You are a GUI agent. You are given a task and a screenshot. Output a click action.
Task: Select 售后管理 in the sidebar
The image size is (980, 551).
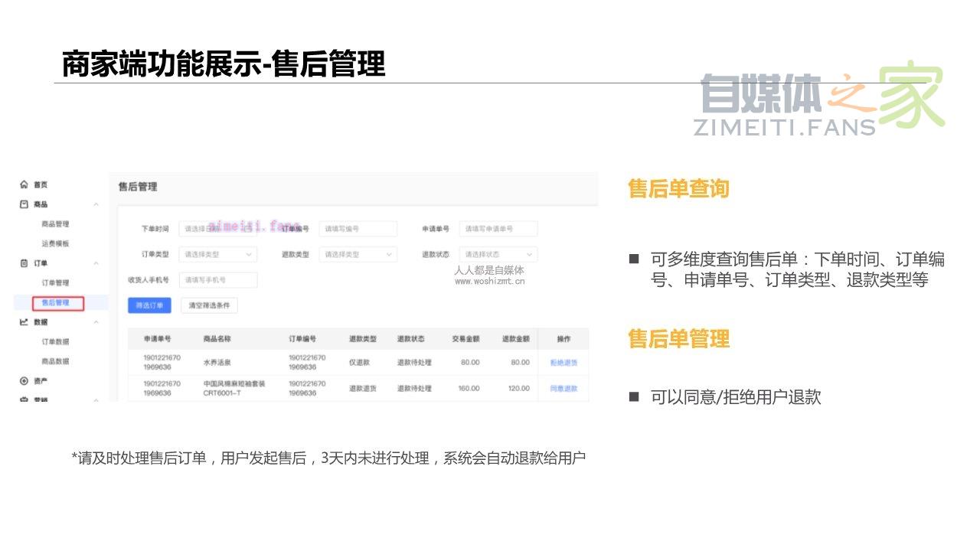point(55,302)
